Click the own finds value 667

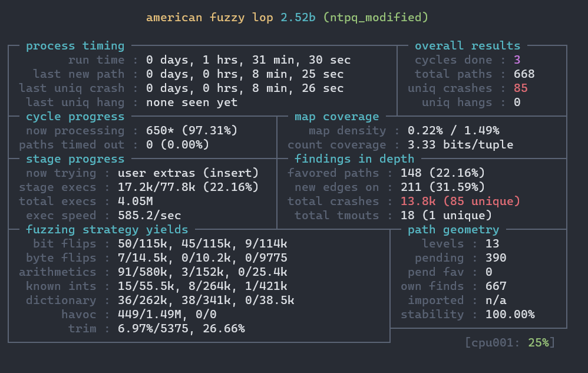[x=495, y=286]
